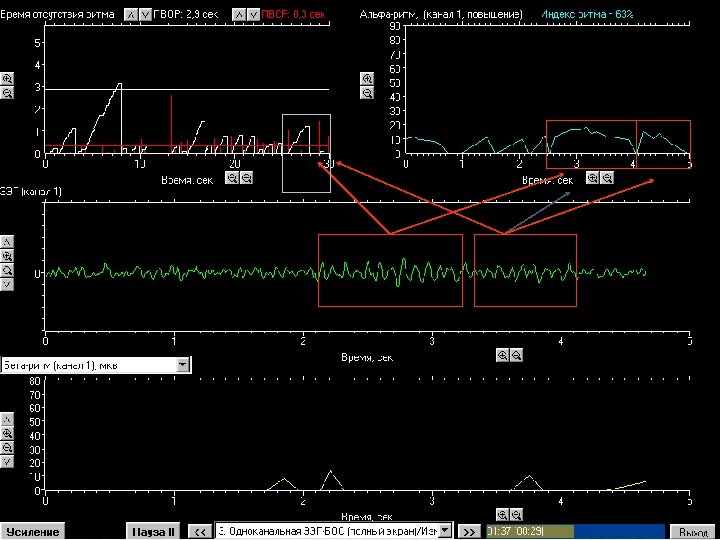Click the red ПВСР: 0,3 сек label
This screenshot has height=540, width=720.
293,14
